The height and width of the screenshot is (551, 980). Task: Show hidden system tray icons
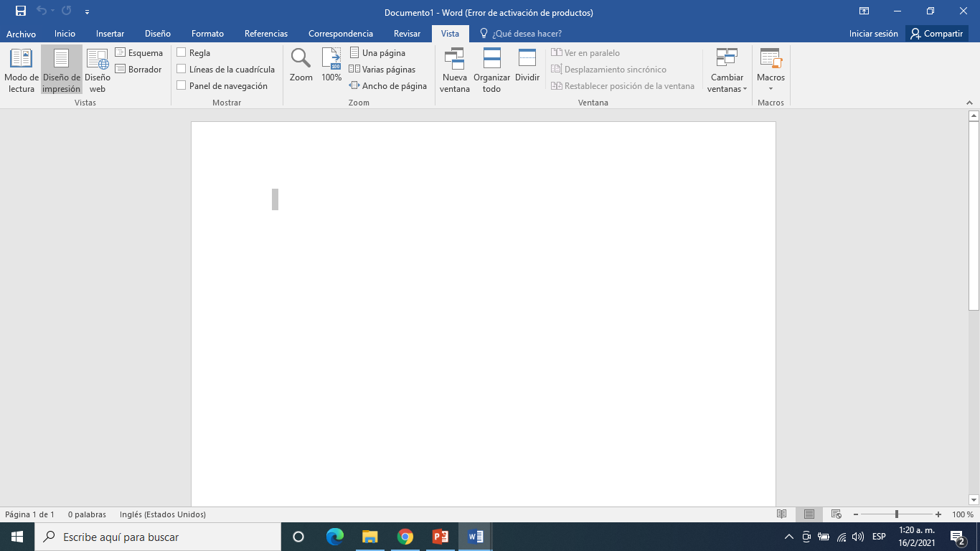[789, 537]
